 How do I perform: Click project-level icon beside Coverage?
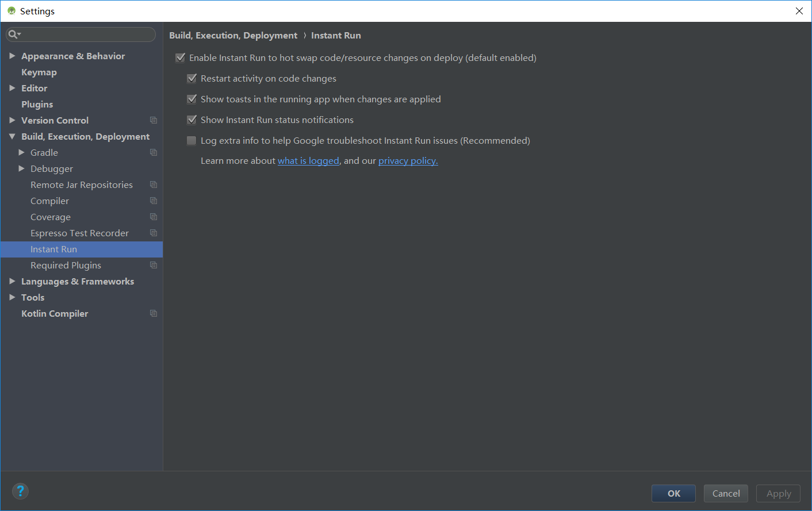[154, 217]
